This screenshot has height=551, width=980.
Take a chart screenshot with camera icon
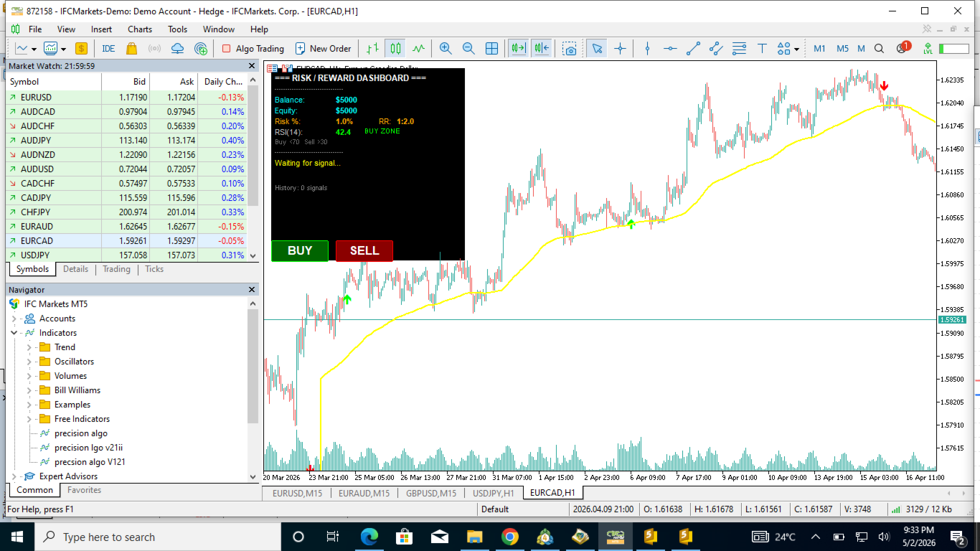pyautogui.click(x=570, y=49)
